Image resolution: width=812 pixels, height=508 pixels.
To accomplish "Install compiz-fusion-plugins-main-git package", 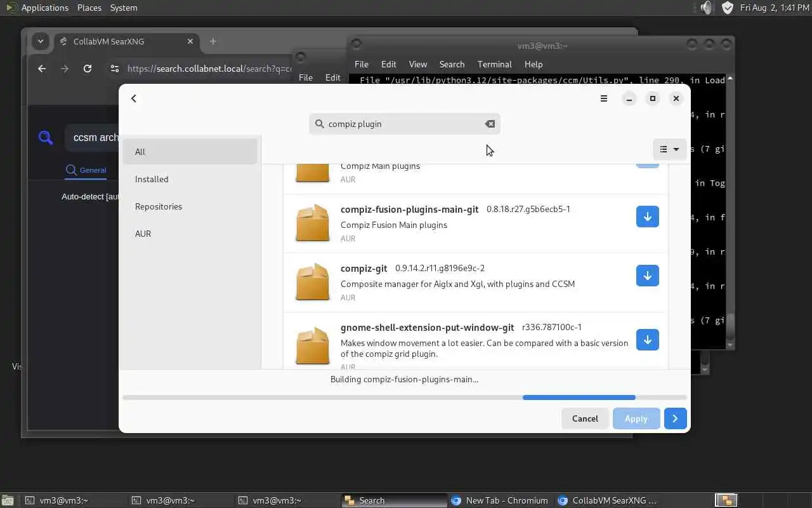I will tap(647, 217).
